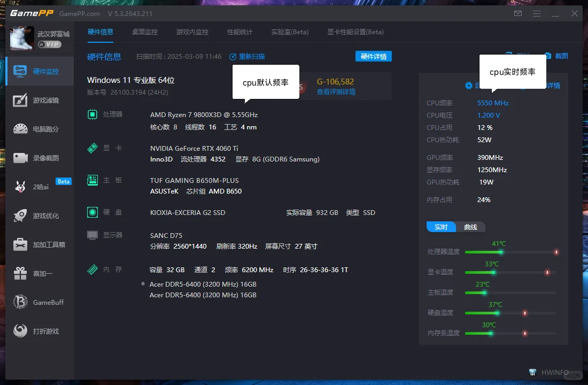
Task: Click the first Acer DDR5-6400 16GB row
Action: (x=203, y=284)
